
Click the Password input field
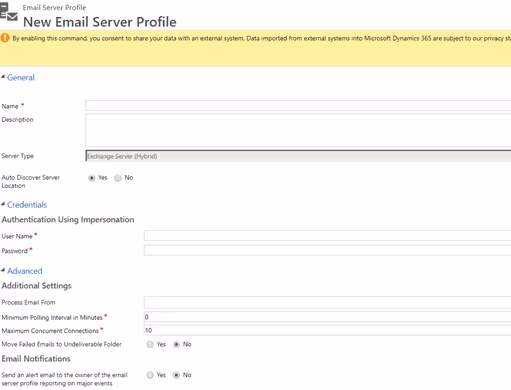(327, 250)
